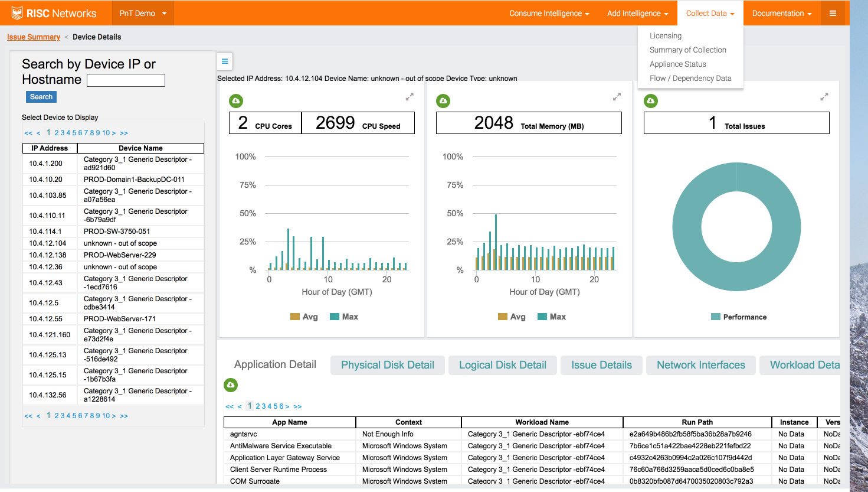
Task: Switch to the Physical Disk Detail tab
Action: pos(387,365)
